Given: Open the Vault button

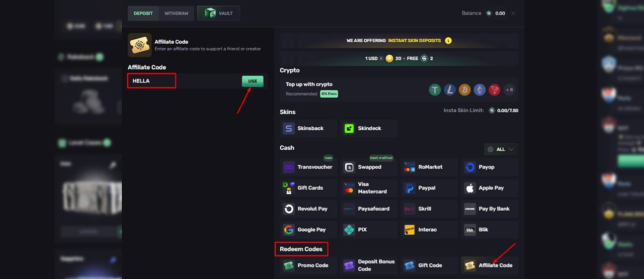Looking at the screenshot, I should [218, 13].
